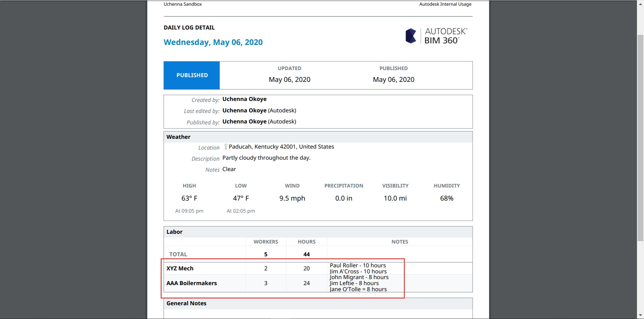The width and height of the screenshot is (644, 319).
Task: Click the XYZ Mech labor row
Action: [180, 268]
